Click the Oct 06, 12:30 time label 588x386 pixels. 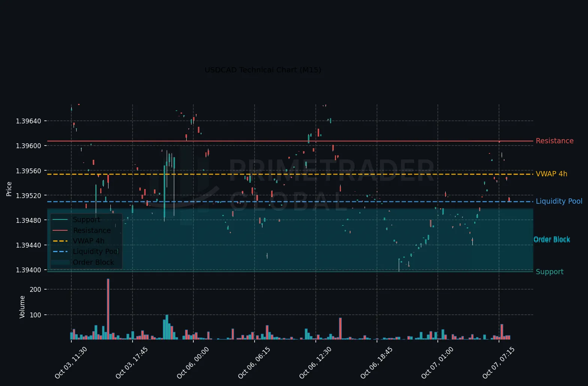(x=316, y=362)
